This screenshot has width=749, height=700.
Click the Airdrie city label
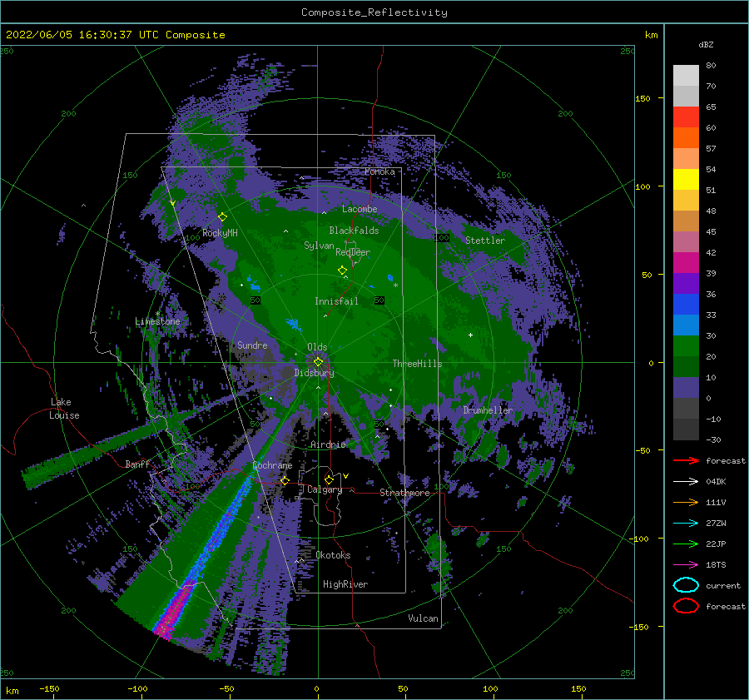tap(328, 444)
